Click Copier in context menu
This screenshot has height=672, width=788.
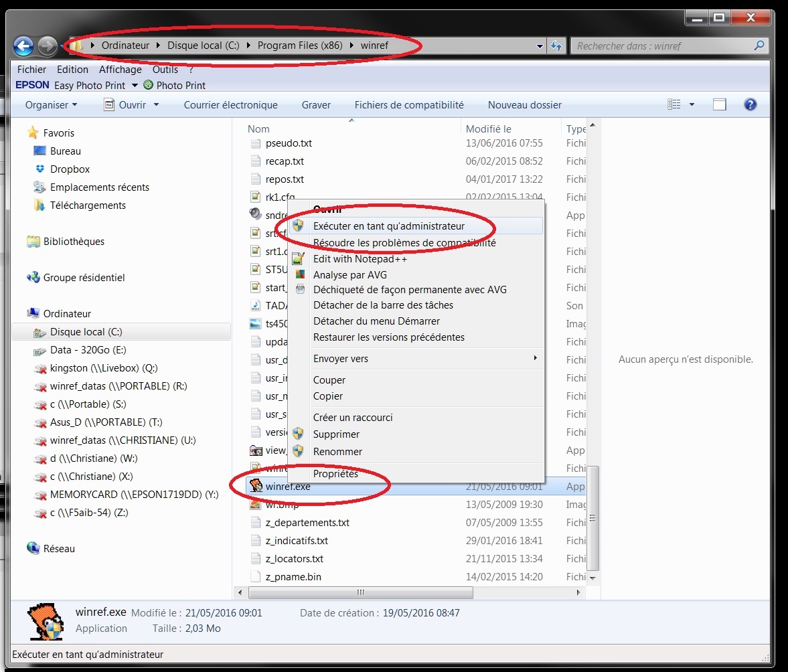416,396
